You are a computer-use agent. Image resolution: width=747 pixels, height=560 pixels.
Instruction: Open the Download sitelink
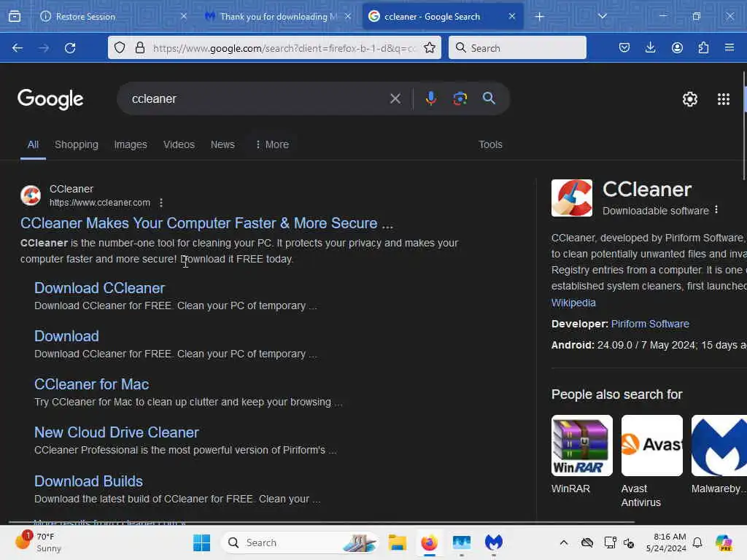click(x=66, y=336)
